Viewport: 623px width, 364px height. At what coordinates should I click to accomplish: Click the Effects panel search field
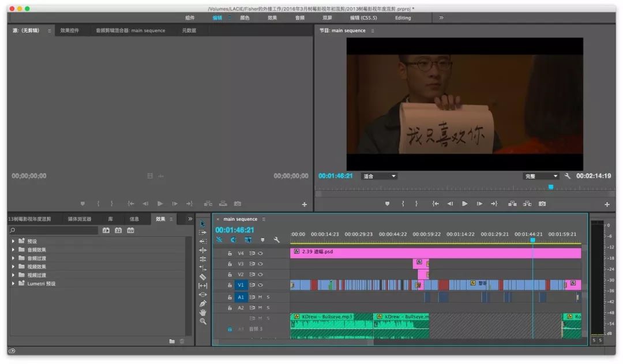pos(54,230)
